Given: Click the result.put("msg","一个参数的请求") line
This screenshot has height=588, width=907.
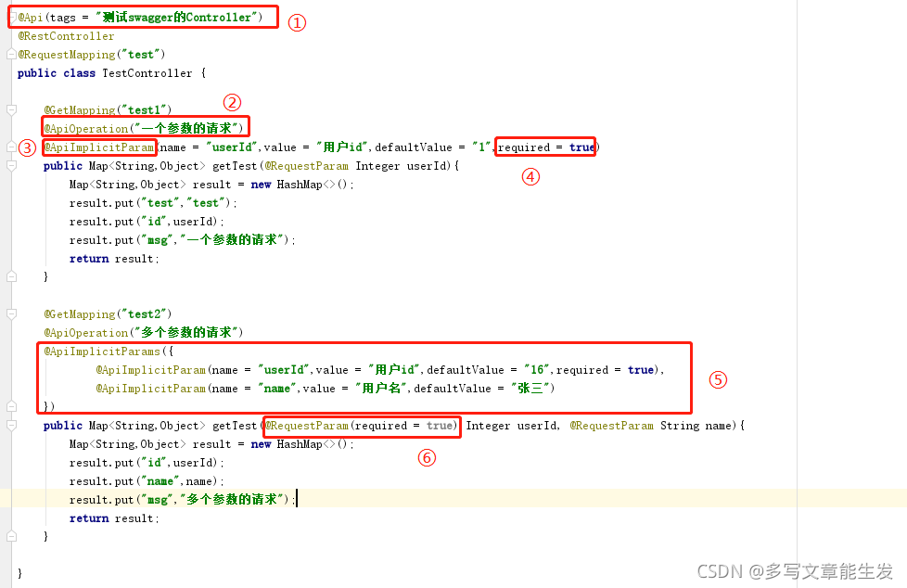Looking at the screenshot, I should 182,239.
